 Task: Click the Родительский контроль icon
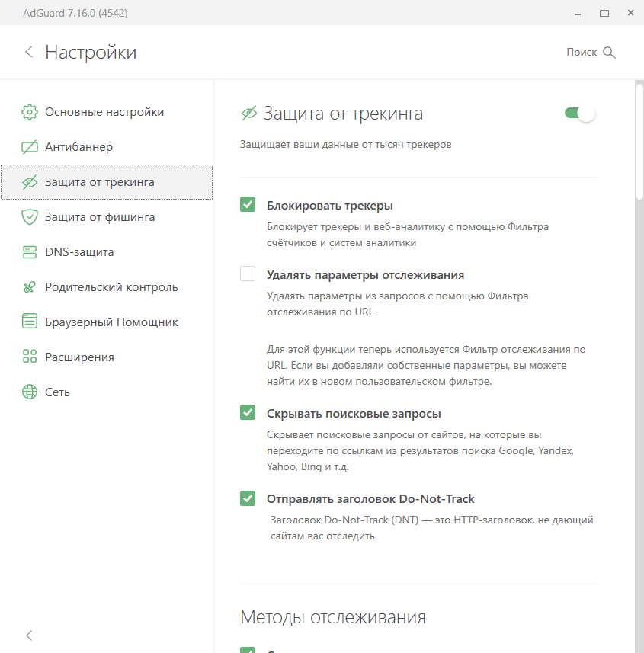coord(30,287)
